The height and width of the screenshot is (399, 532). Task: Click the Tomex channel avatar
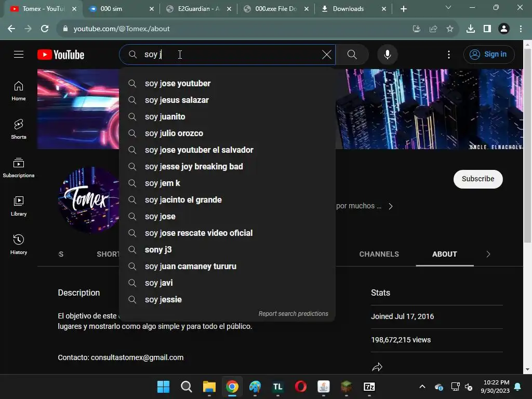pyautogui.click(x=89, y=199)
